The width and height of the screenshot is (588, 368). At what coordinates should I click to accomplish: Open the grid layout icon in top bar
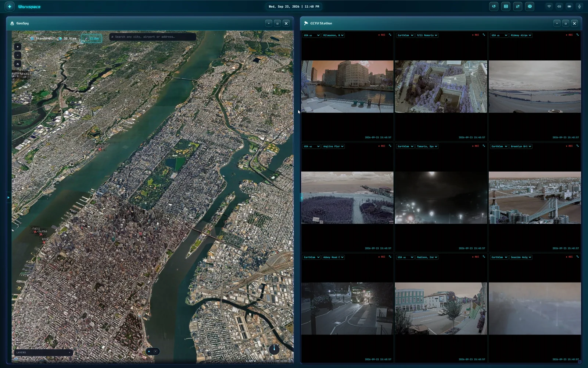(x=506, y=6)
